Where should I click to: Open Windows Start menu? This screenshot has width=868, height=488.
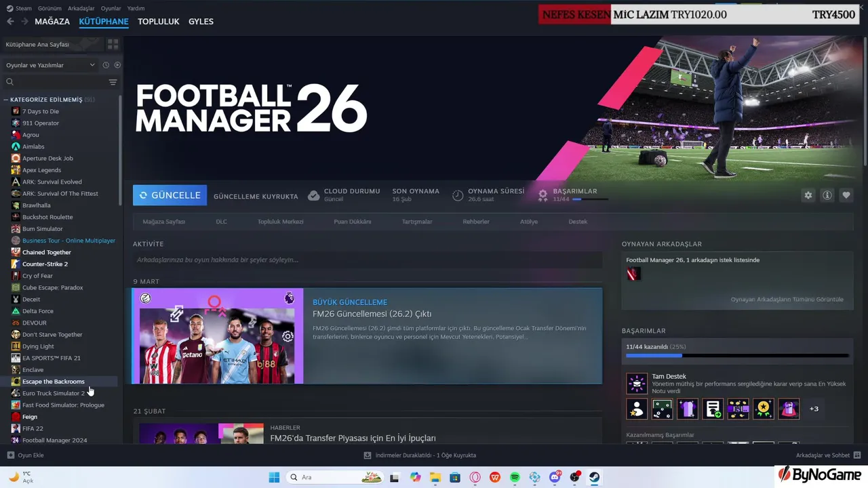274,477
